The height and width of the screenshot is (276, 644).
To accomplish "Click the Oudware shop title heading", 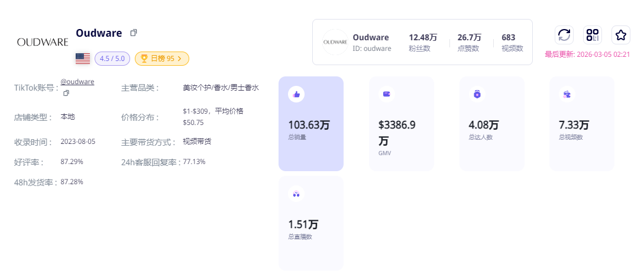I will (x=99, y=33).
